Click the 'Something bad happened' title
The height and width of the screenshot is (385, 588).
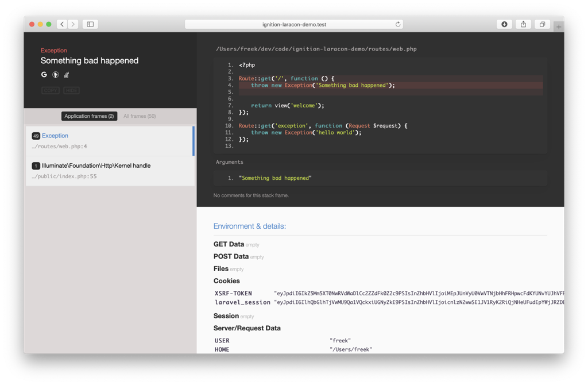pyautogui.click(x=89, y=61)
